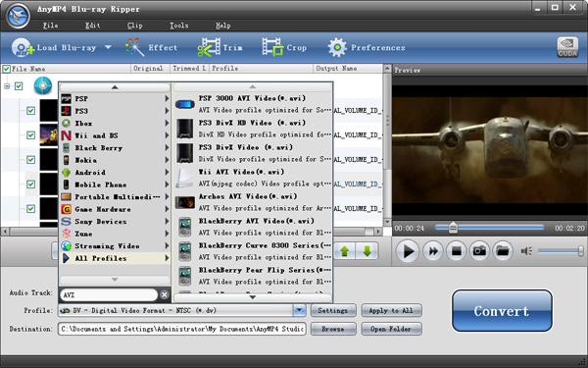The image size is (588, 368).
Task: Toggle the File Name header checkbox
Action: (x=7, y=69)
